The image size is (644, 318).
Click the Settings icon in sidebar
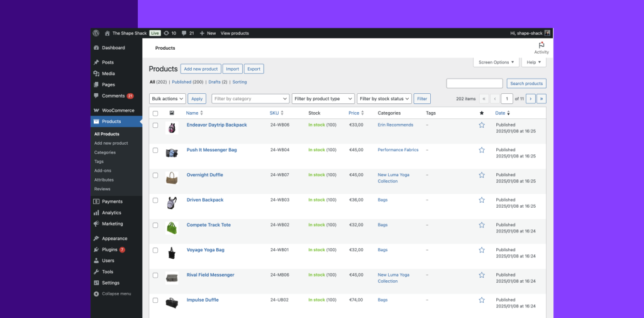pos(96,283)
